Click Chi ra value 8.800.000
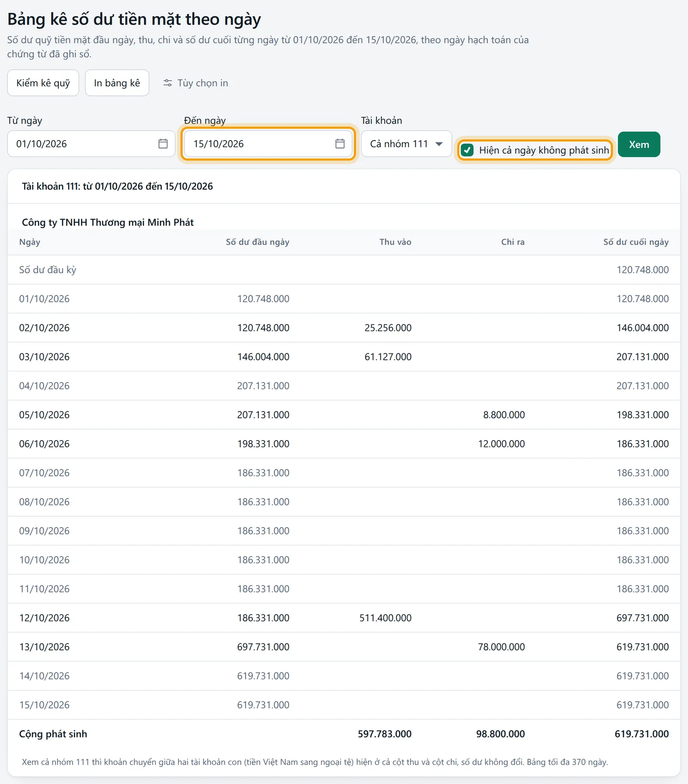Viewport: 688px width, 784px height. coord(504,415)
